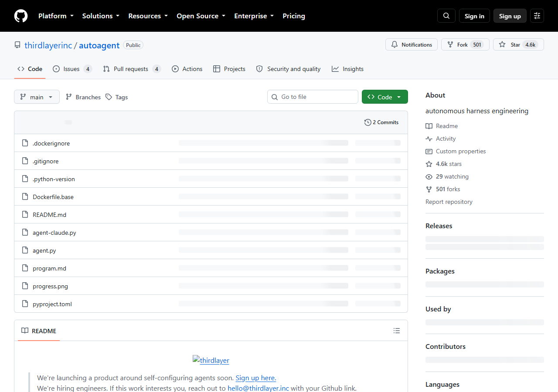558x392 pixels.
Task: Click Report repository link
Action: click(449, 202)
